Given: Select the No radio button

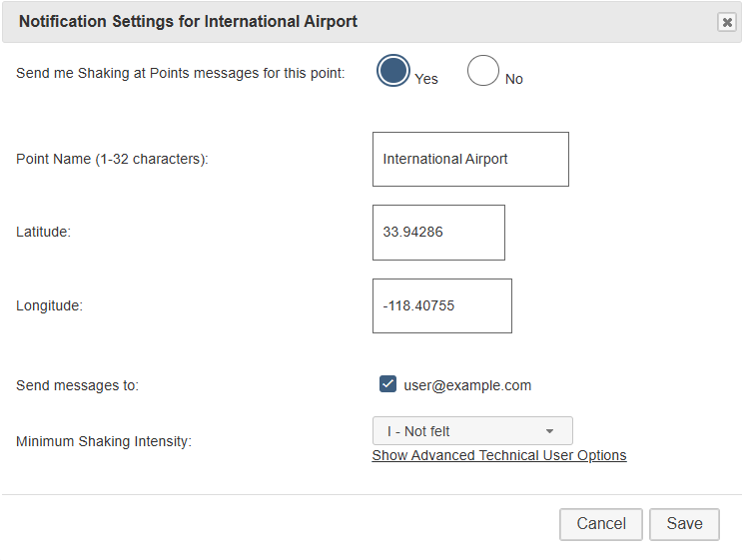Looking at the screenshot, I should click(482, 71).
